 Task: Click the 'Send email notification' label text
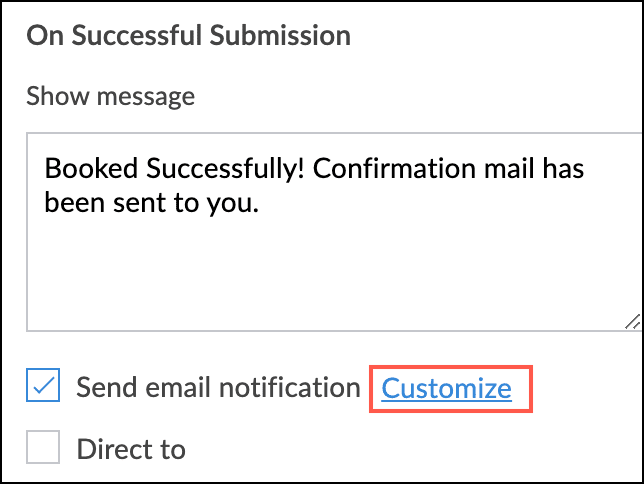pyautogui.click(x=218, y=388)
